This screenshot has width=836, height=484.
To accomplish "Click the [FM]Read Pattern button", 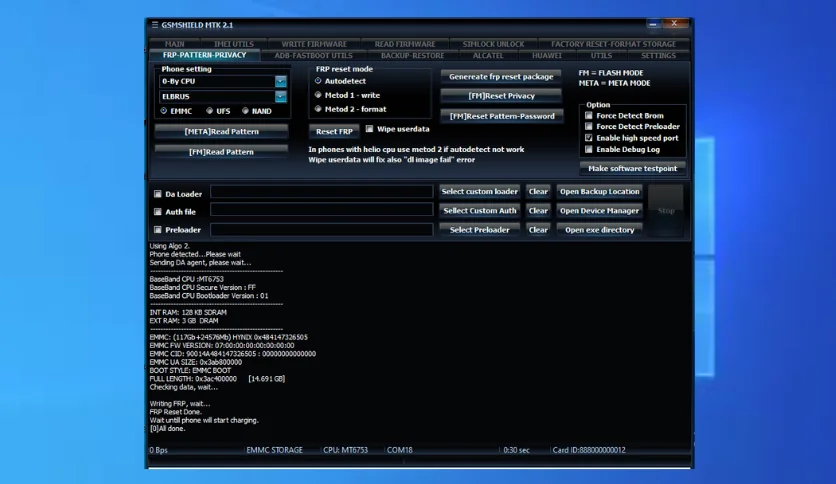I will tap(221, 152).
